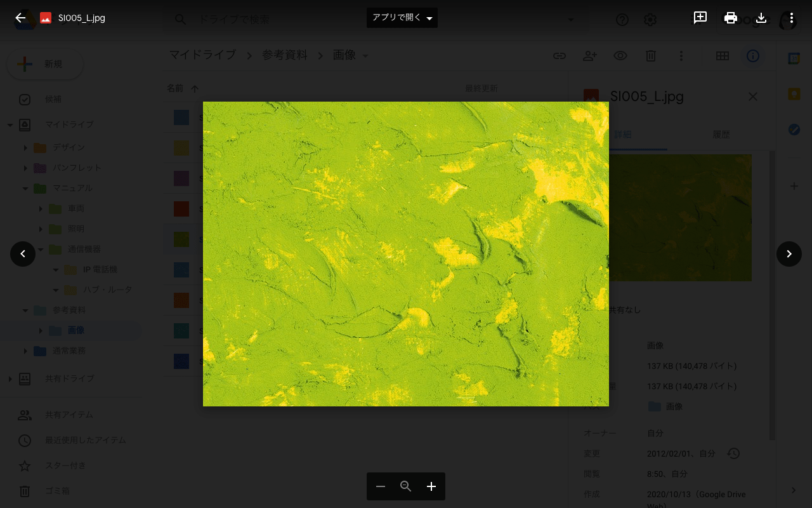The width and height of the screenshot is (812, 508).
Task: Click the get link icon
Action: (560, 56)
